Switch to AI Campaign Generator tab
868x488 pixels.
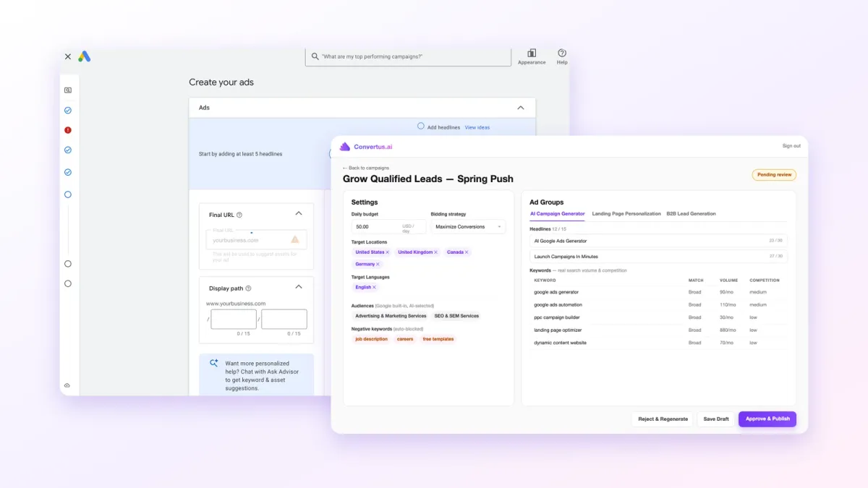pyautogui.click(x=557, y=214)
